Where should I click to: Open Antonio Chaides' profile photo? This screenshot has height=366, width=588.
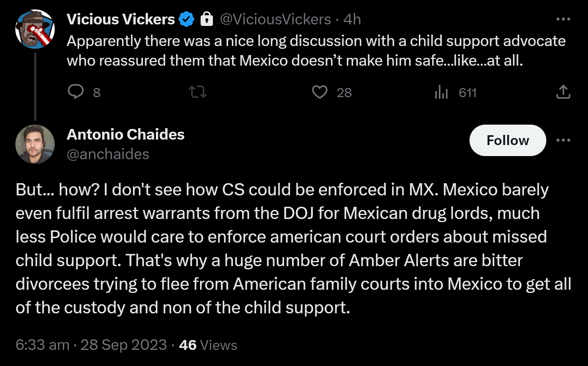pos(35,144)
